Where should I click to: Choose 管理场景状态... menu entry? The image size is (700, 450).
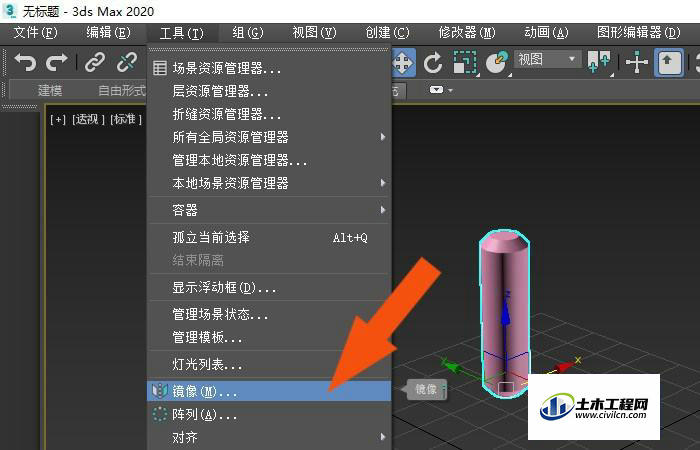point(269,314)
